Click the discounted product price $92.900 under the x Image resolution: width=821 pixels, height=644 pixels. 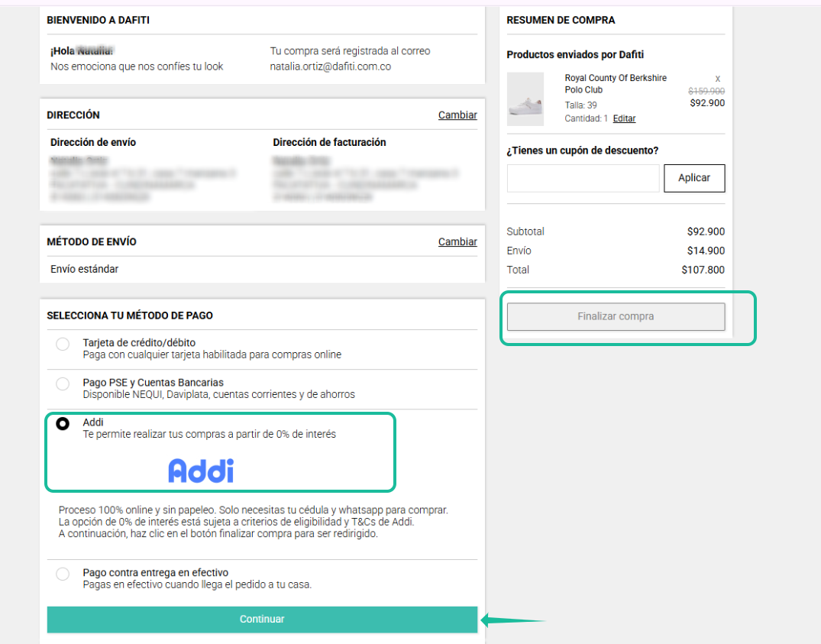707,103
